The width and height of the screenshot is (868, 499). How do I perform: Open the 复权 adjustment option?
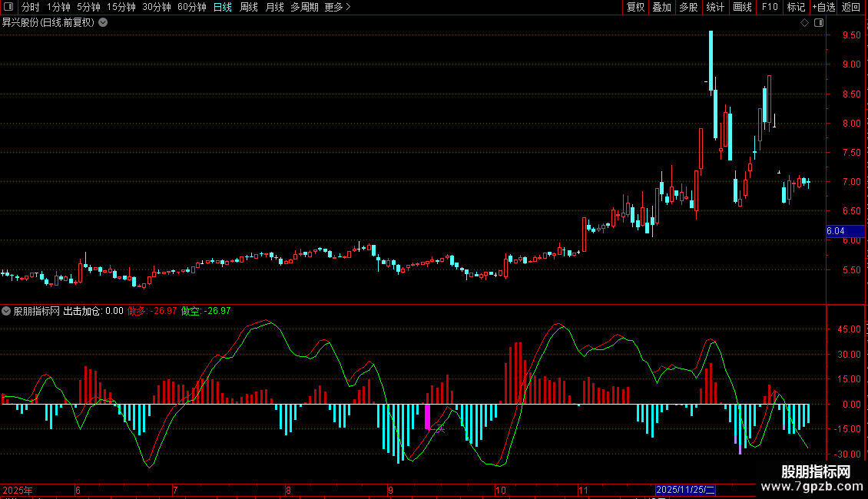click(635, 7)
